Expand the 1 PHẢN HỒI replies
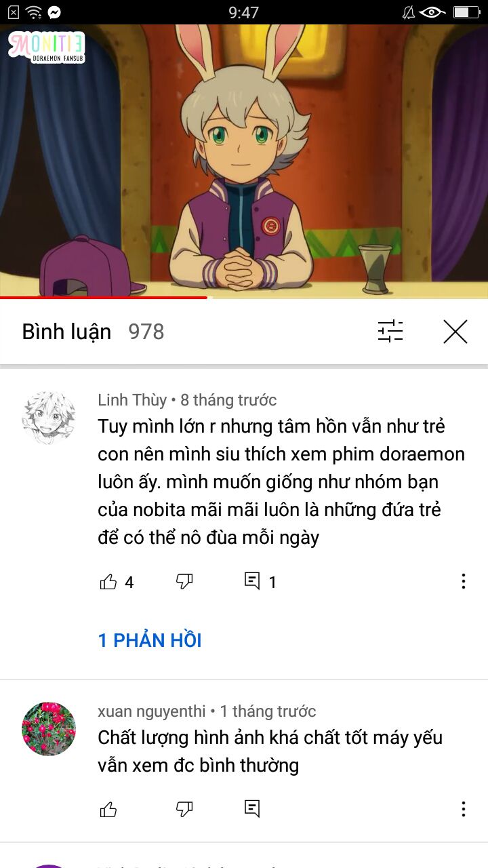 pyautogui.click(x=150, y=640)
